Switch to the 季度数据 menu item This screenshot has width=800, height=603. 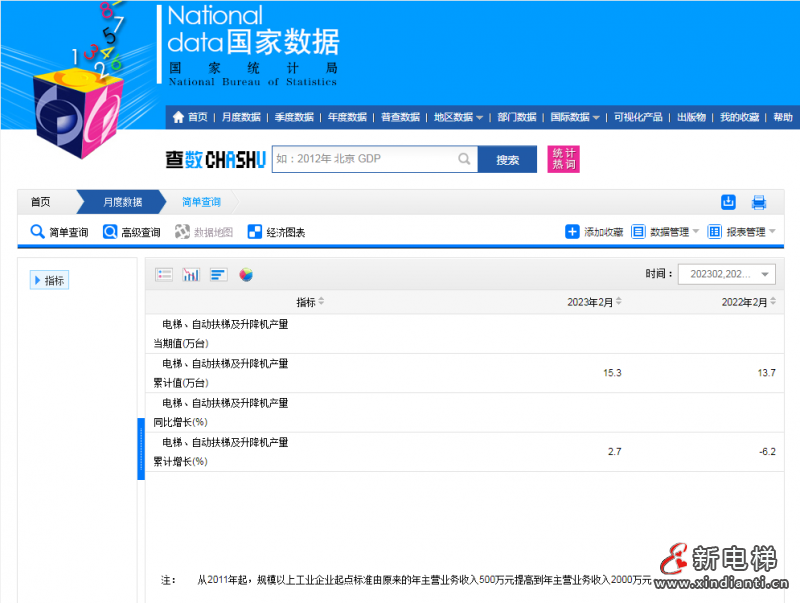296,117
